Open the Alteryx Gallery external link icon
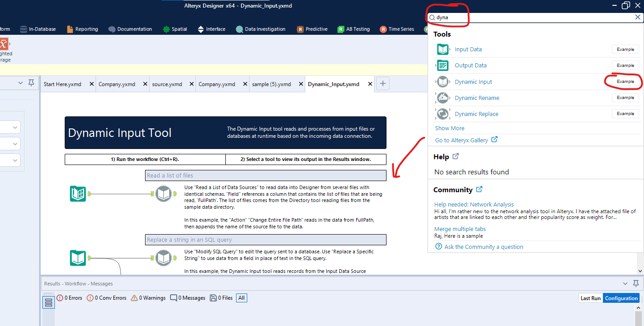Image resolution: width=644 pixels, height=326 pixels. [494, 140]
